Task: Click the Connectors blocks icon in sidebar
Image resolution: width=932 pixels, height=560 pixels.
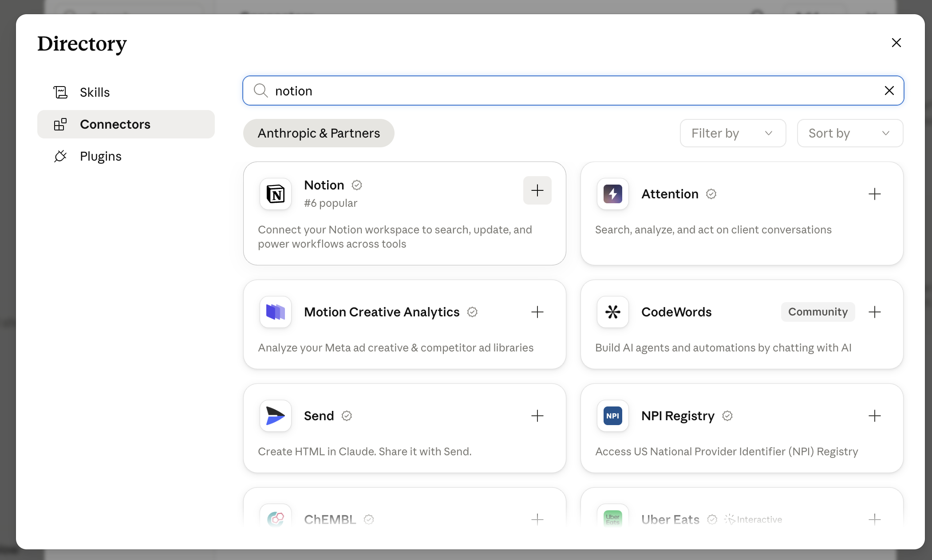Action: [x=60, y=124]
